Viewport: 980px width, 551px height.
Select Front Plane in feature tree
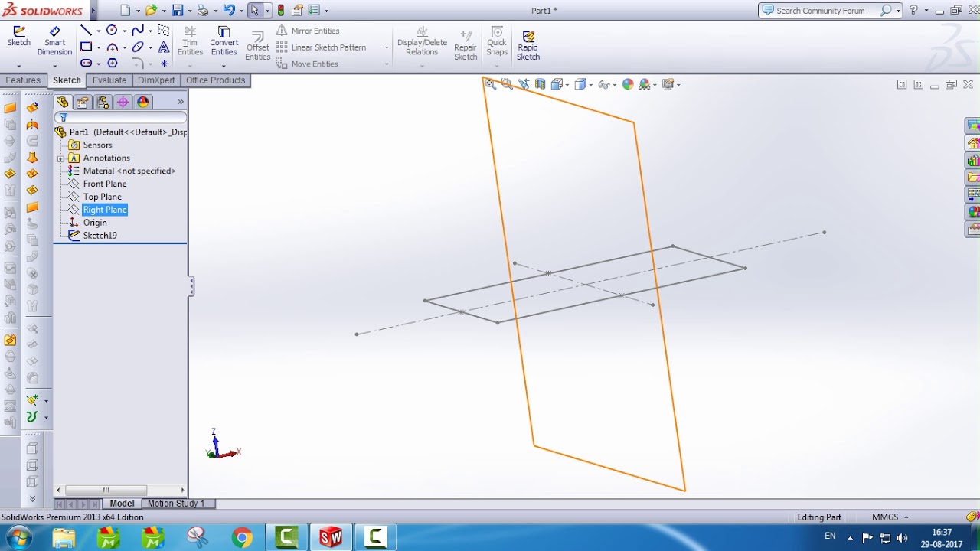(x=105, y=184)
